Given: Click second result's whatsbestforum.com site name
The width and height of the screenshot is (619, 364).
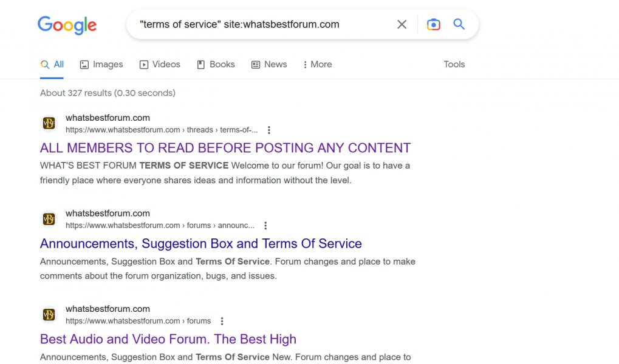Looking at the screenshot, I should click(x=108, y=214).
